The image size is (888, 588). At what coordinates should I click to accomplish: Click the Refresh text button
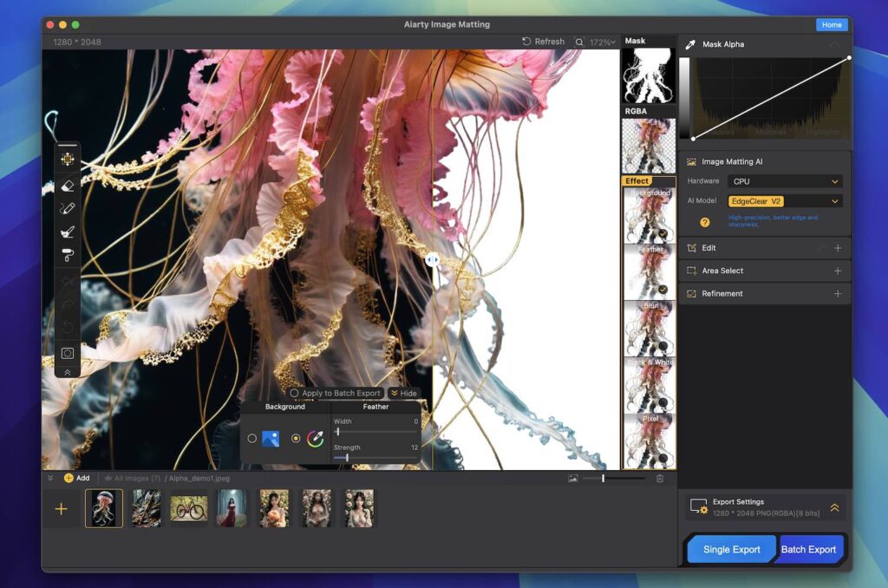549,42
